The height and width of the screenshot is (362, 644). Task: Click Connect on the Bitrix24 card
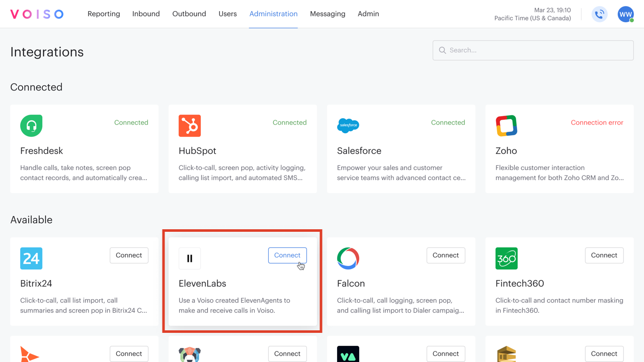pos(129,255)
